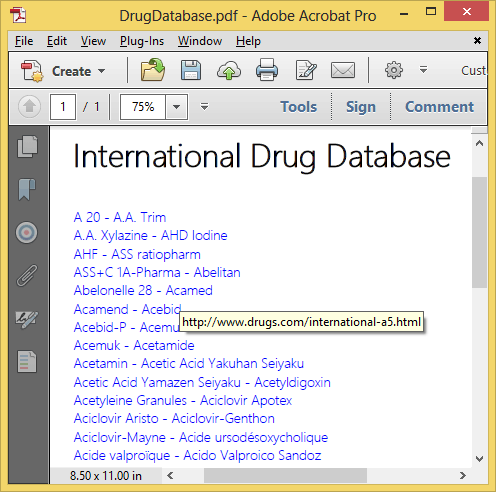Follow 'Abelonelle 28 - Acamed' link
The width and height of the screenshot is (496, 492).
tap(143, 290)
